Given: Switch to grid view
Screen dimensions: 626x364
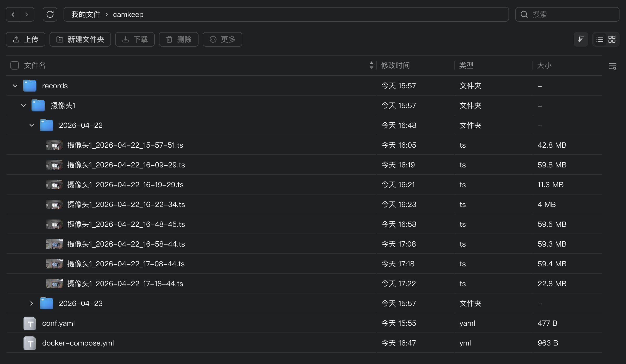Looking at the screenshot, I should 612,39.
